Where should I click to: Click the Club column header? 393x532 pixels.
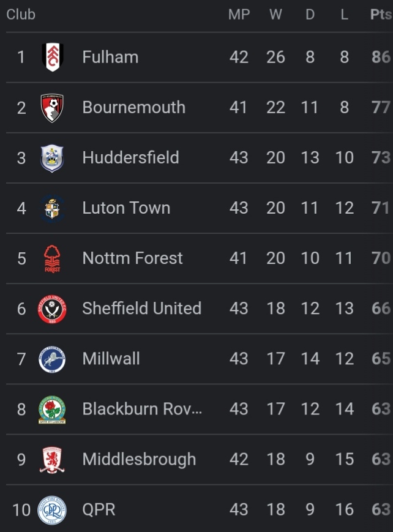click(x=21, y=15)
